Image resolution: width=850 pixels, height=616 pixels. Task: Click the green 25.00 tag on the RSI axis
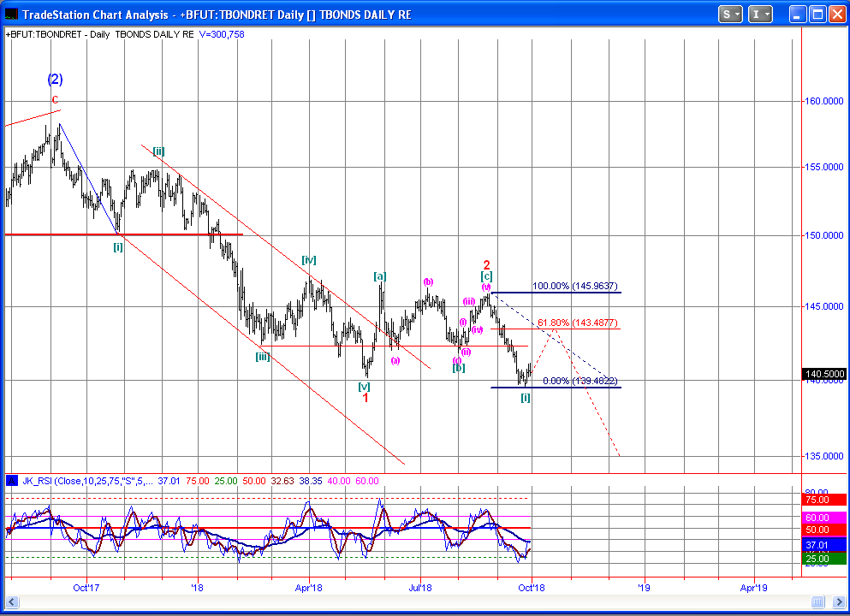coord(824,559)
